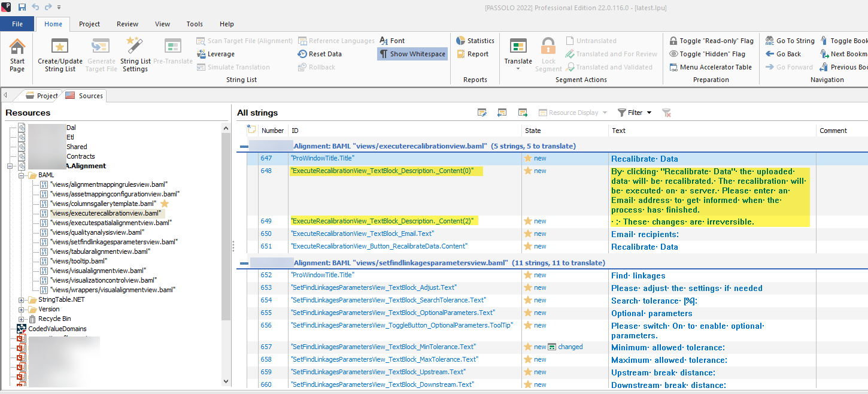868x394 pixels.
Task: Change the string list Font
Action: (392, 40)
